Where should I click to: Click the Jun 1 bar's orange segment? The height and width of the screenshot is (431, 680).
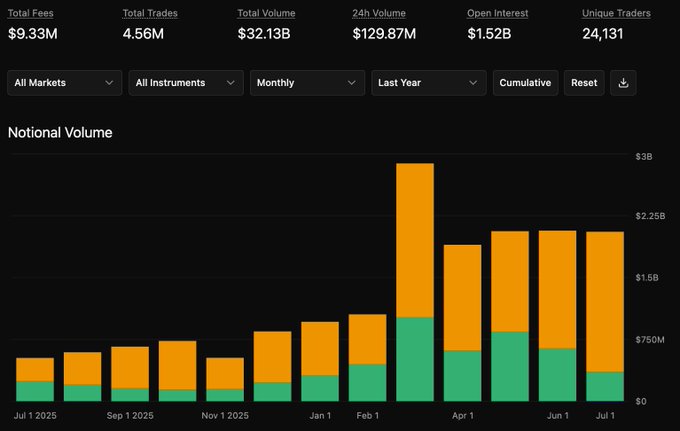pos(558,290)
